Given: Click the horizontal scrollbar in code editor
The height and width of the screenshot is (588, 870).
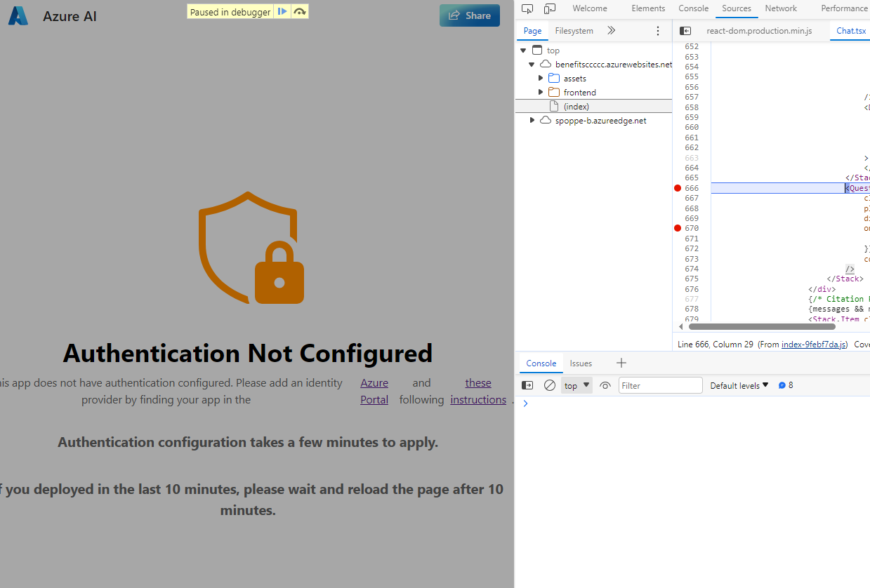Looking at the screenshot, I should 762,326.
